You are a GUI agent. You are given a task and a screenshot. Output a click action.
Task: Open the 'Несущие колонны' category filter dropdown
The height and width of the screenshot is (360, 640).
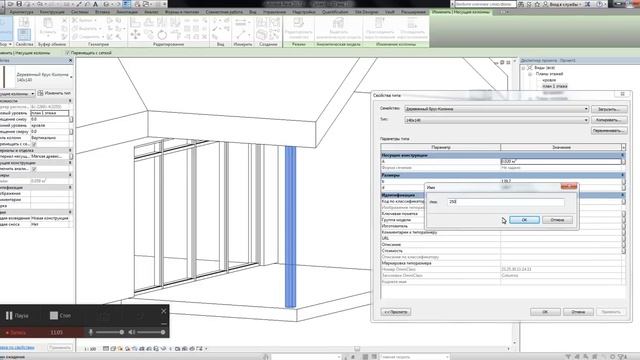(33, 93)
